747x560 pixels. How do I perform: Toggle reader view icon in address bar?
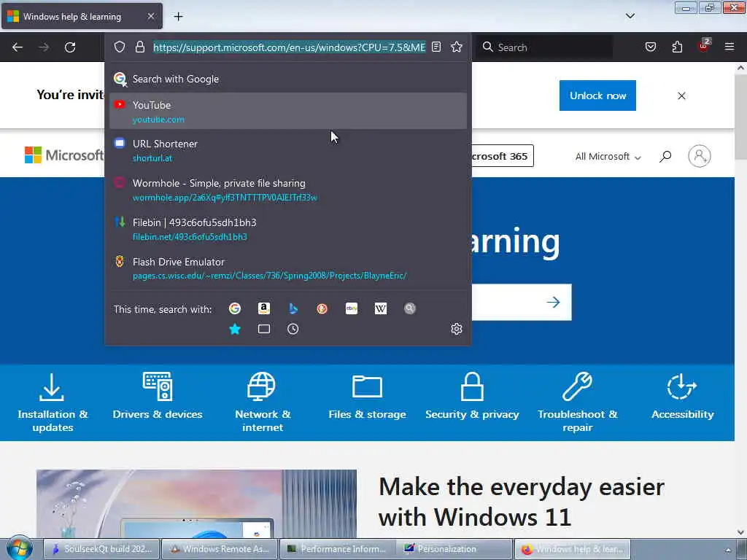[436, 47]
